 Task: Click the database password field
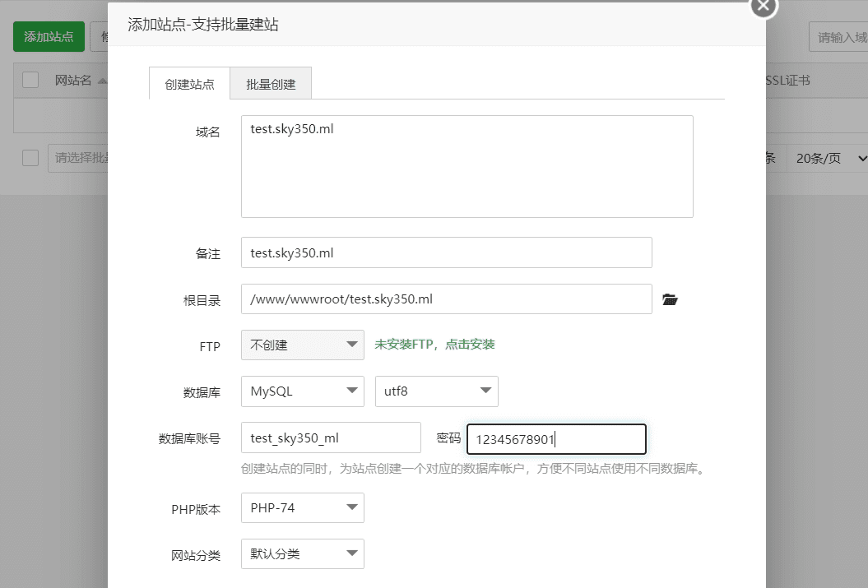(x=556, y=439)
